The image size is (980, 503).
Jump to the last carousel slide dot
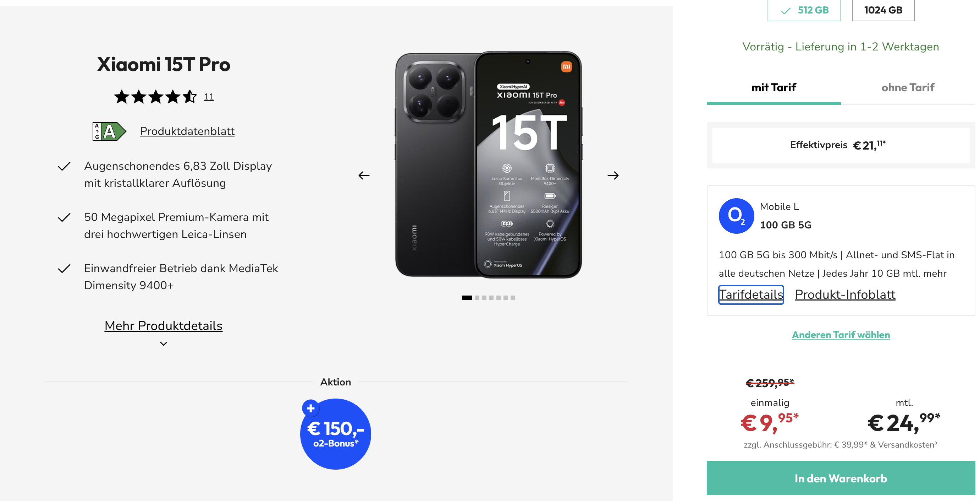pos(513,298)
